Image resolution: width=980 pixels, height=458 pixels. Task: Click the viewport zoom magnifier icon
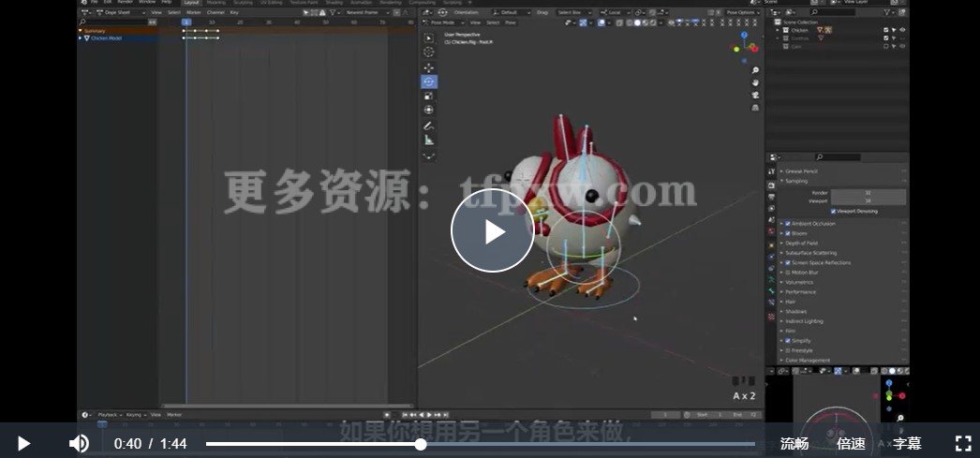coord(755,70)
